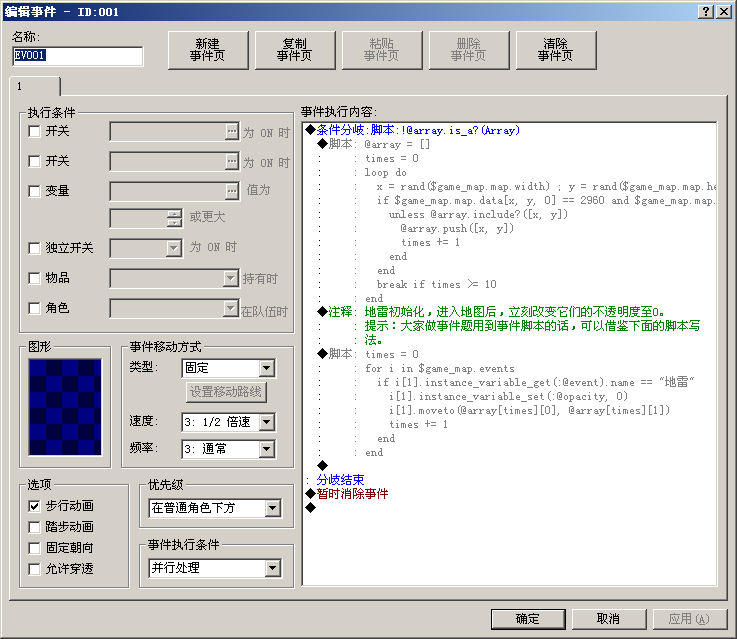Click 粘贴事件页 button
This screenshot has width=737, height=639.
[382, 50]
